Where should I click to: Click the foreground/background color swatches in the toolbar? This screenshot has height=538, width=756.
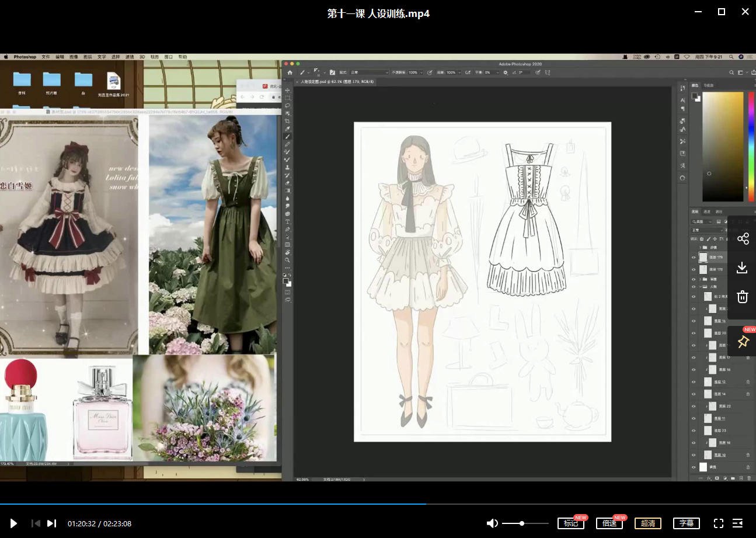click(x=288, y=281)
